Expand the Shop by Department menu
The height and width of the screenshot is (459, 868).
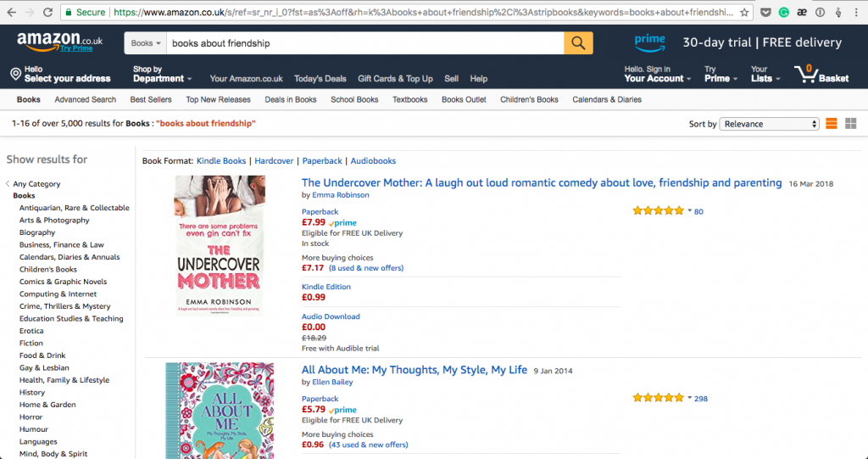click(x=162, y=74)
